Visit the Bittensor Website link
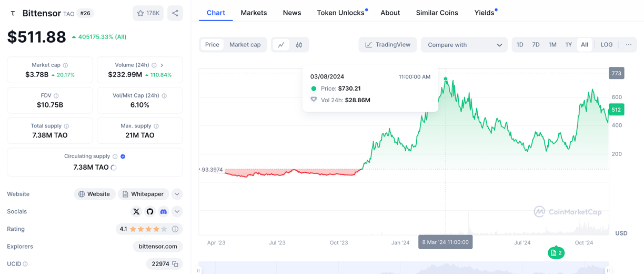This screenshot has width=644, height=274. (x=94, y=194)
